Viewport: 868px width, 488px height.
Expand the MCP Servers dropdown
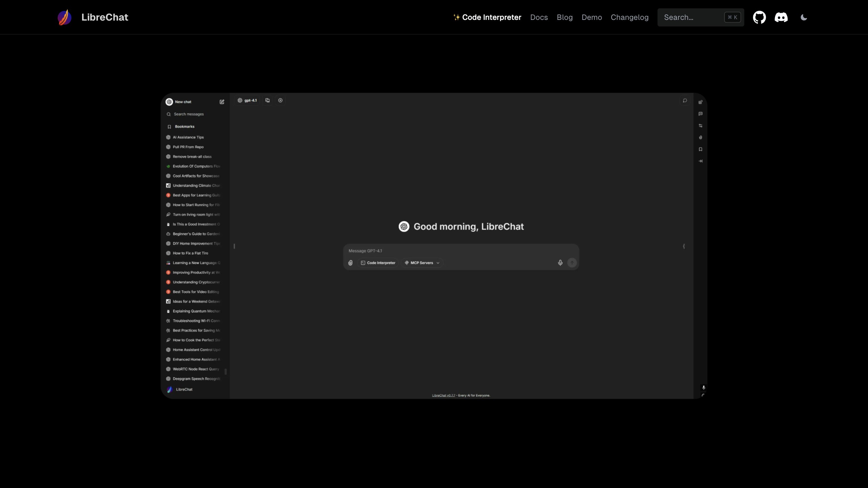click(x=422, y=263)
